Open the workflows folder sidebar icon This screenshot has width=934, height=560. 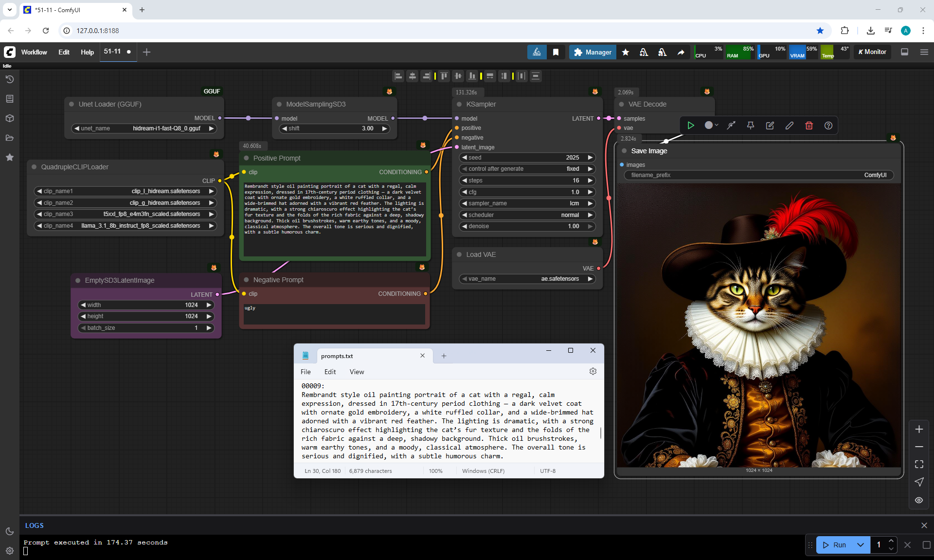tap(9, 138)
